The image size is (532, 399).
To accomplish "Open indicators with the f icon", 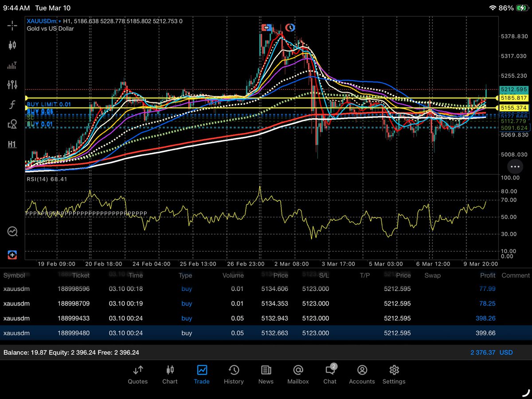I will click(x=12, y=105).
